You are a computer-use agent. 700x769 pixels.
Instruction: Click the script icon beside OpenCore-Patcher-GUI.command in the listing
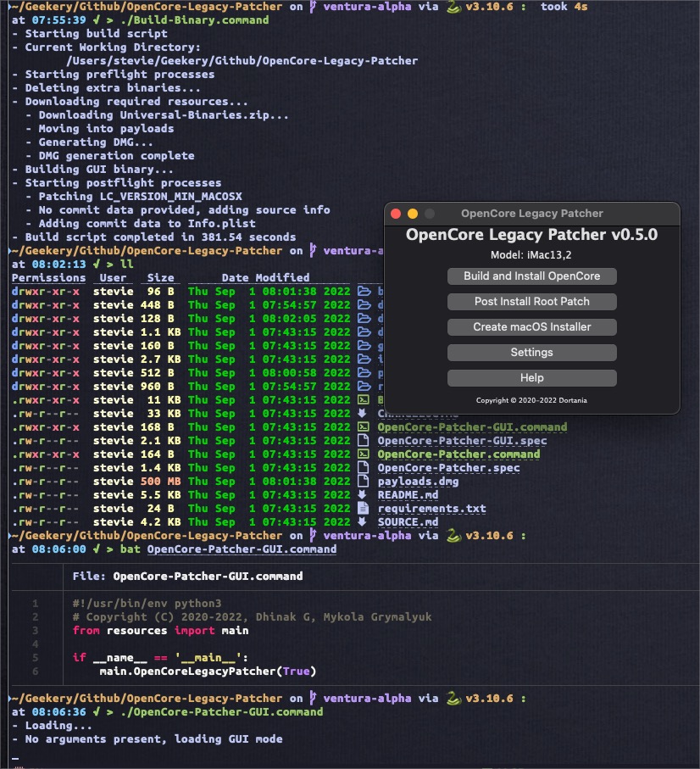[364, 427]
